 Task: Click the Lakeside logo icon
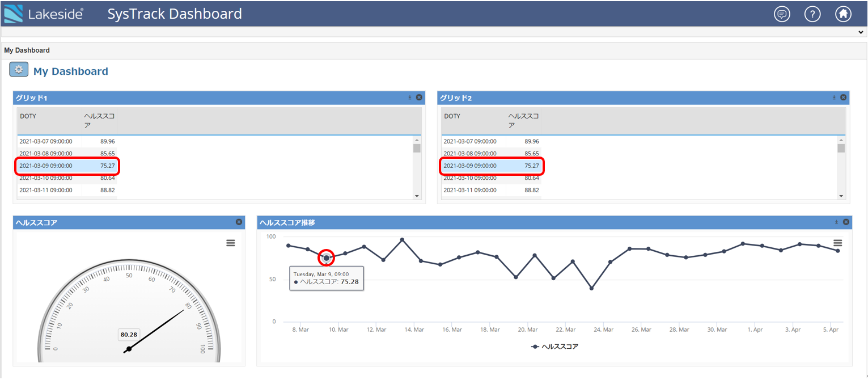click(12, 14)
